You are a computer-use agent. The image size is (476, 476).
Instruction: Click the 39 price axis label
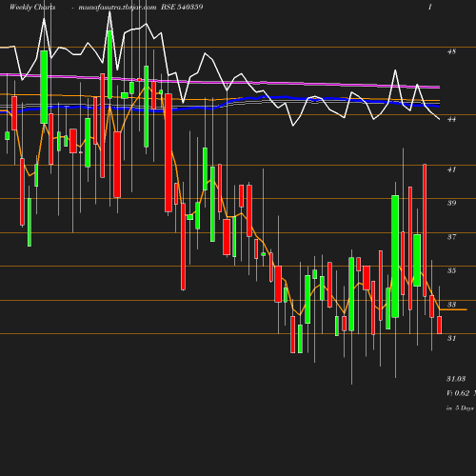451,203
